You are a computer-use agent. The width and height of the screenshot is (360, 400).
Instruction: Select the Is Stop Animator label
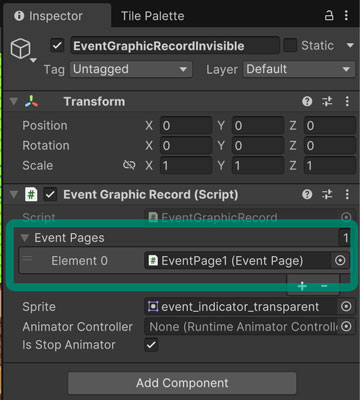tap(69, 345)
